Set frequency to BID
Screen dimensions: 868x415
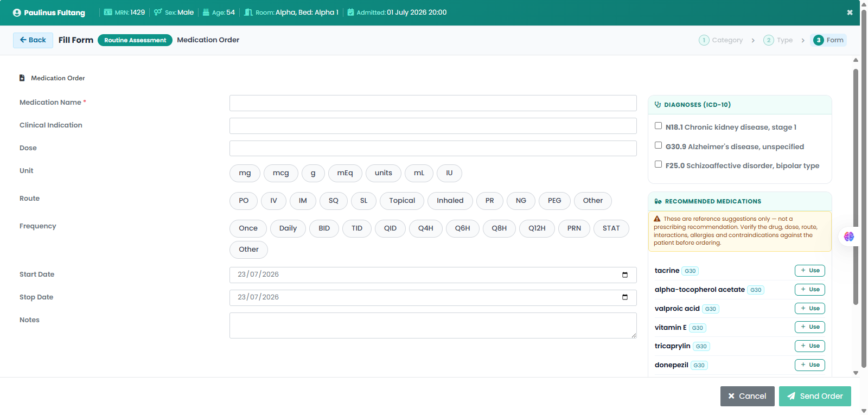pyautogui.click(x=324, y=228)
